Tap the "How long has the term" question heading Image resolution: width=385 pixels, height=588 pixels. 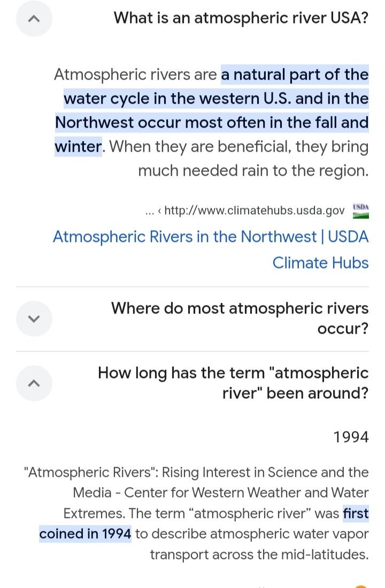tap(233, 383)
